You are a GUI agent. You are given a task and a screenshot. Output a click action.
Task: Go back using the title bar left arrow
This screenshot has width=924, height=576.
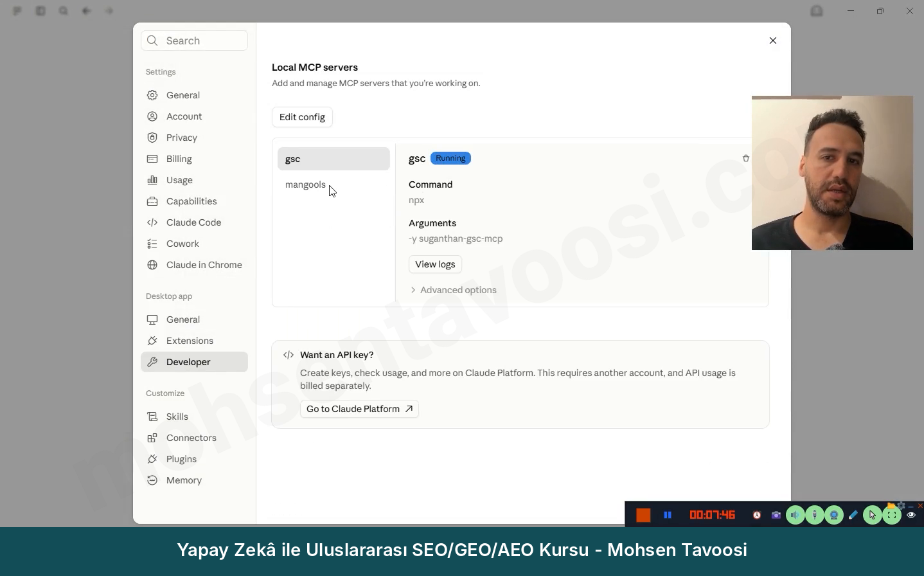pos(86,11)
